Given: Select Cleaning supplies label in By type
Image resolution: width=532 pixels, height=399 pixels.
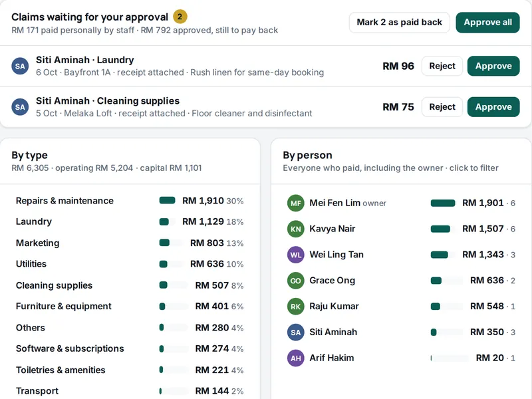Looking at the screenshot, I should 54,285.
